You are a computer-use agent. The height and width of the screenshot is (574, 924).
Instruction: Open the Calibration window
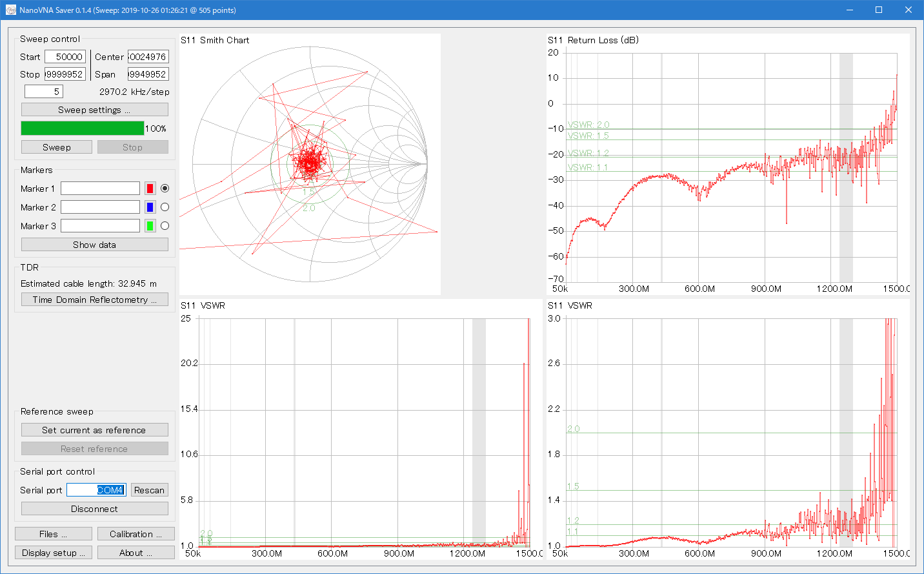pos(136,534)
